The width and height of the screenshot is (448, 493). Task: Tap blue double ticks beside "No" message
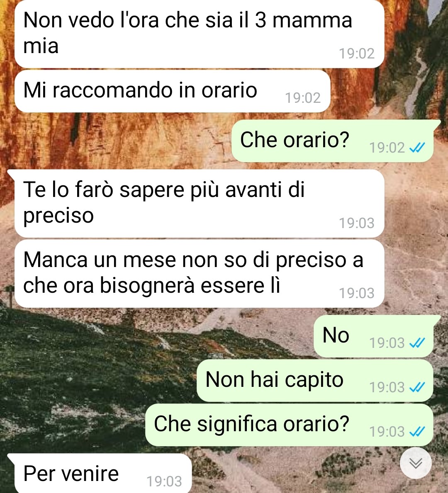tap(417, 343)
